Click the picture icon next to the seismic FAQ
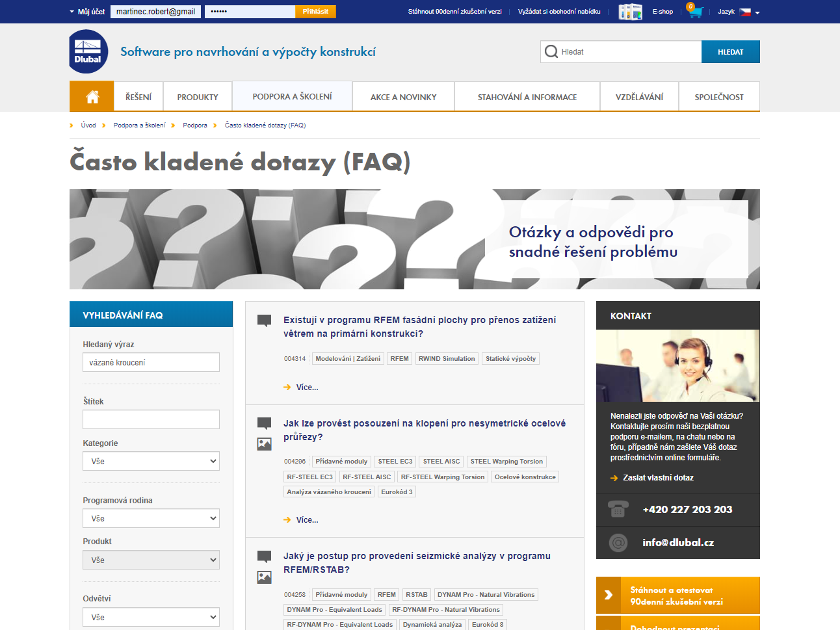 [264, 576]
